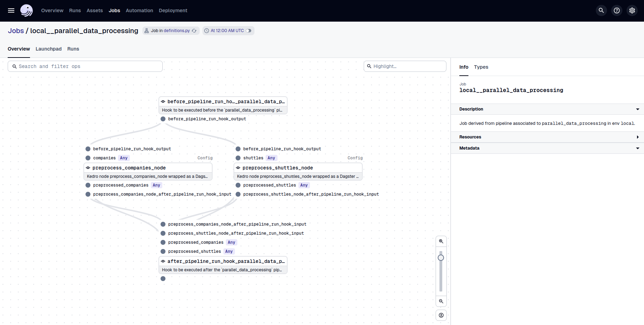Click the export graph download icon
Viewport: 644px width, 325px height.
coord(441,315)
